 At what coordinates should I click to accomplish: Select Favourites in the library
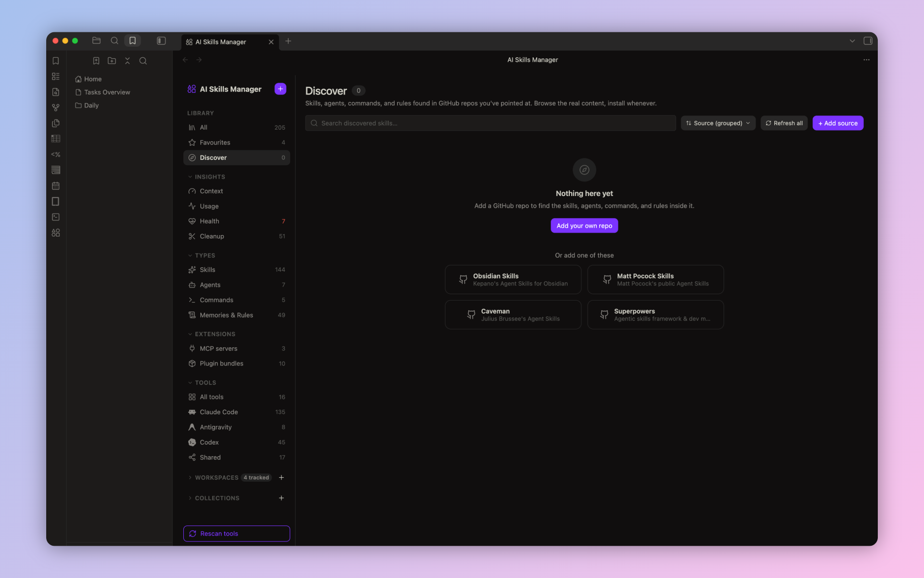[x=237, y=143]
